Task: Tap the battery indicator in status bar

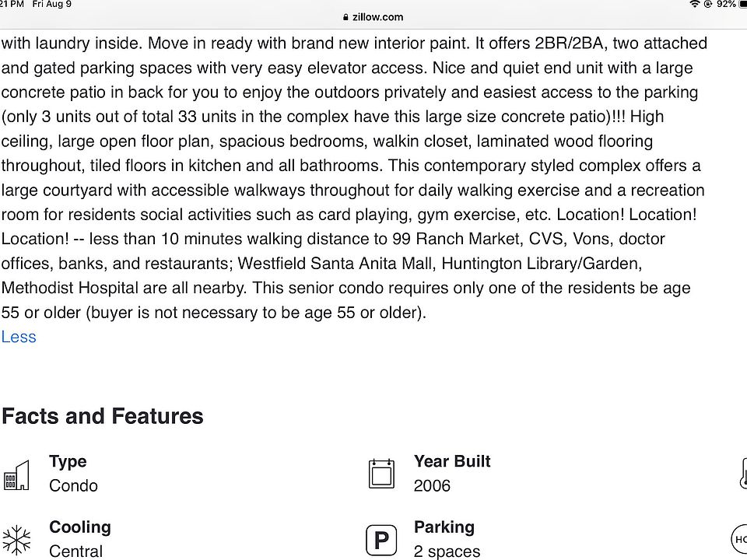Action: (742, 5)
